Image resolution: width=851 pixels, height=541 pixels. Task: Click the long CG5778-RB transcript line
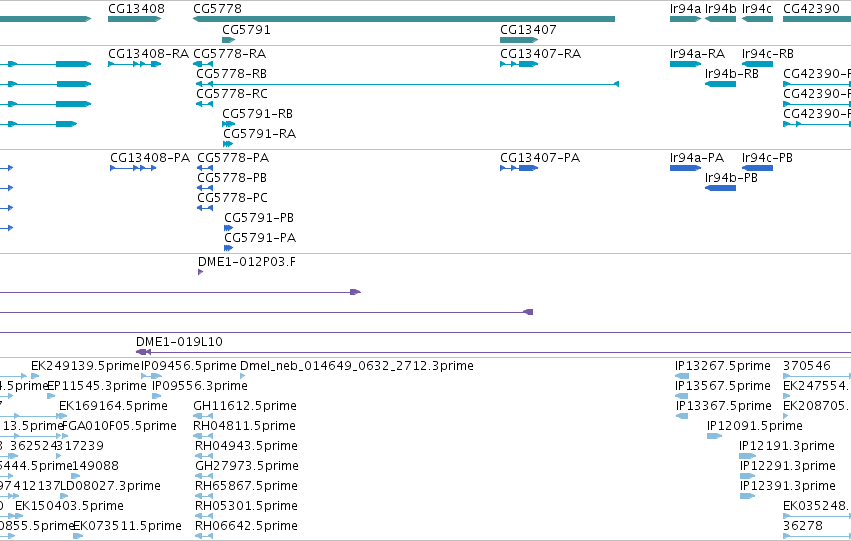coord(407,84)
